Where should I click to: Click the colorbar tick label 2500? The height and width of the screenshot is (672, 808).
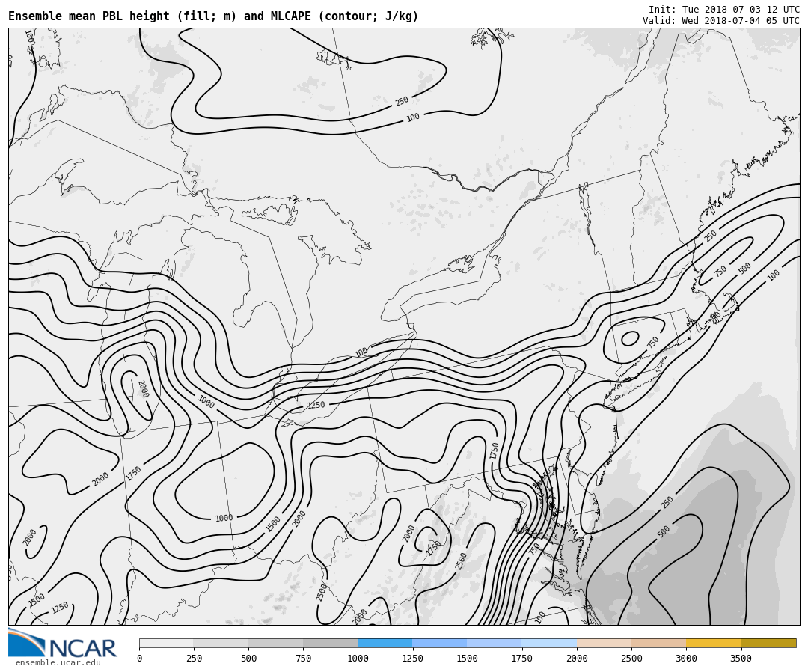[x=631, y=658]
